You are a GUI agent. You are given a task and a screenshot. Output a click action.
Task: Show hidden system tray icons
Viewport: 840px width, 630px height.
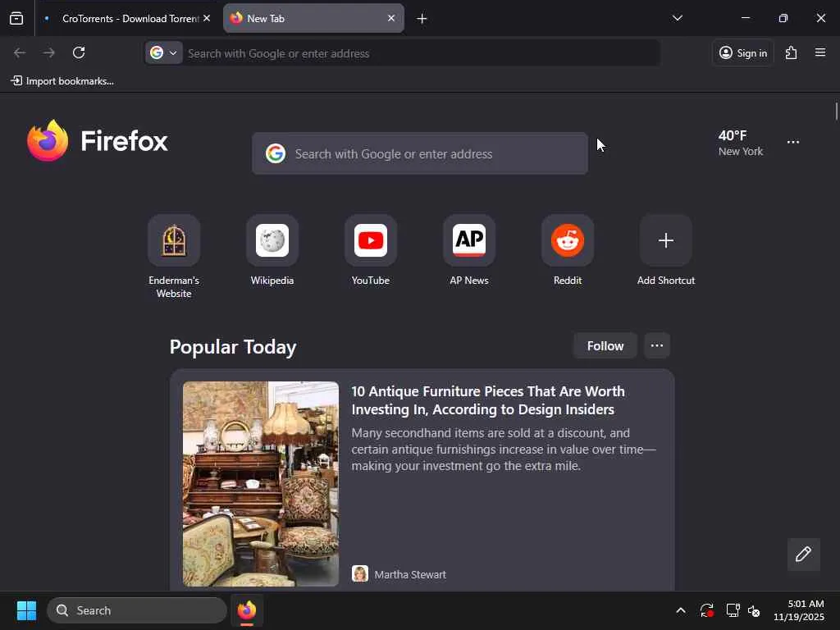pyautogui.click(x=680, y=610)
